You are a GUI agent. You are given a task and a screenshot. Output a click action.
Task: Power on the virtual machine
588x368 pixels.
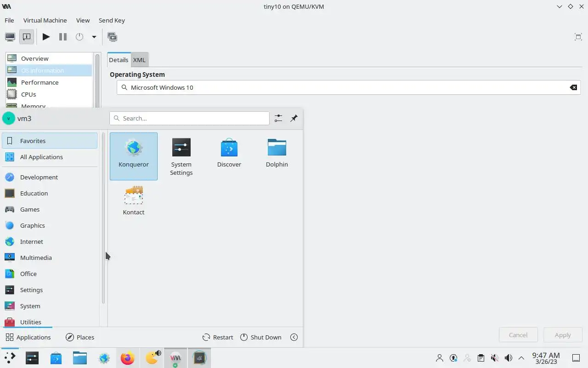pos(46,37)
